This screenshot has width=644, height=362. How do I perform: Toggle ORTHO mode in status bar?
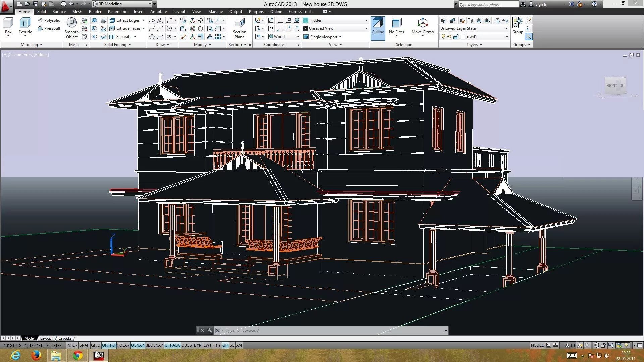(108, 345)
